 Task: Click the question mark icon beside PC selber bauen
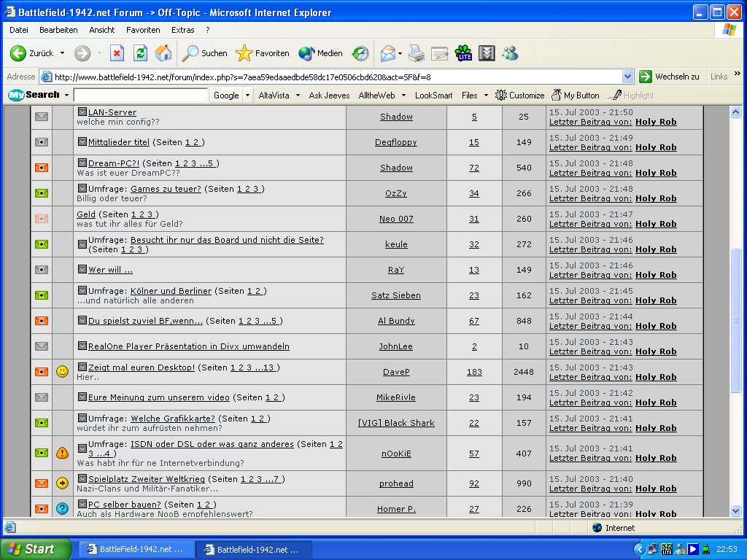[62, 508]
